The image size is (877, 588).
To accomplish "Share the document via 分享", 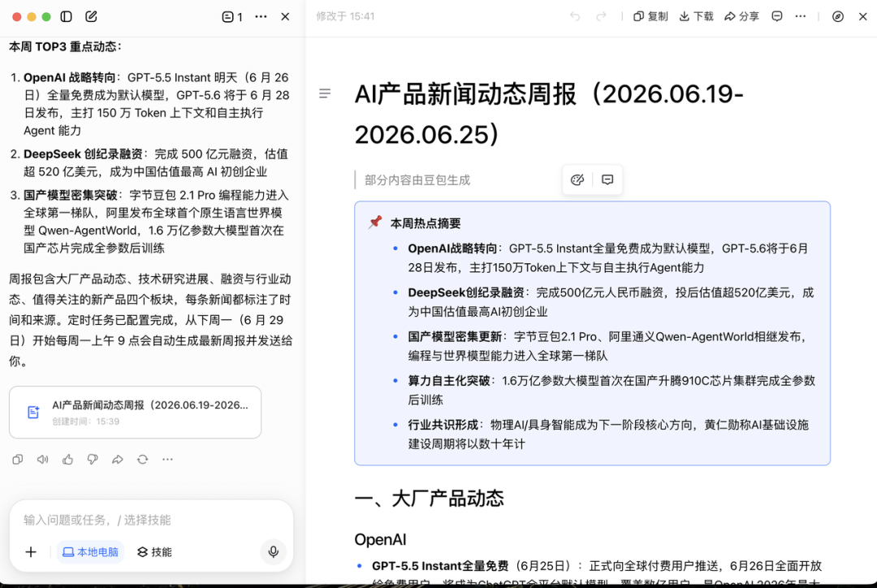I will pyautogui.click(x=741, y=16).
